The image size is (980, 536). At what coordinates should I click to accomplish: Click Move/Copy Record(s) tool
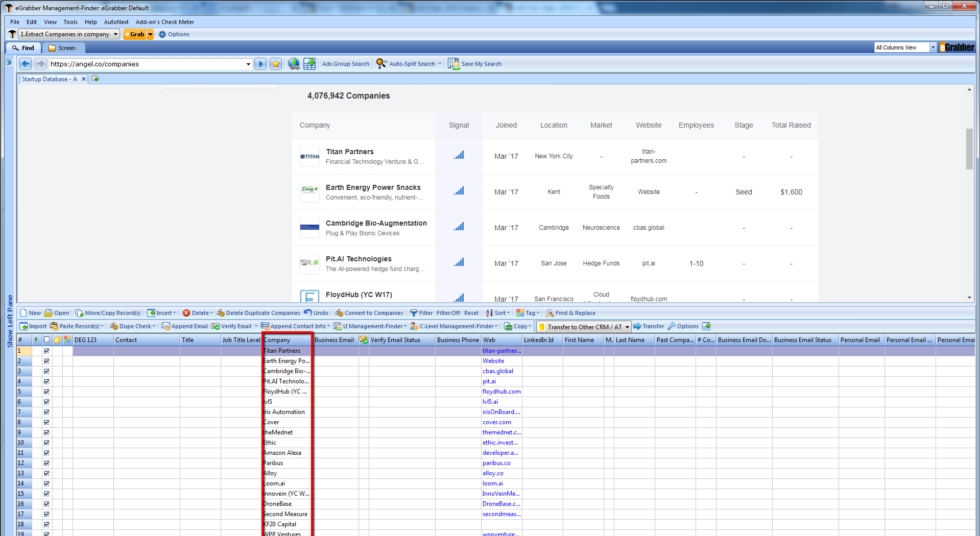click(108, 313)
